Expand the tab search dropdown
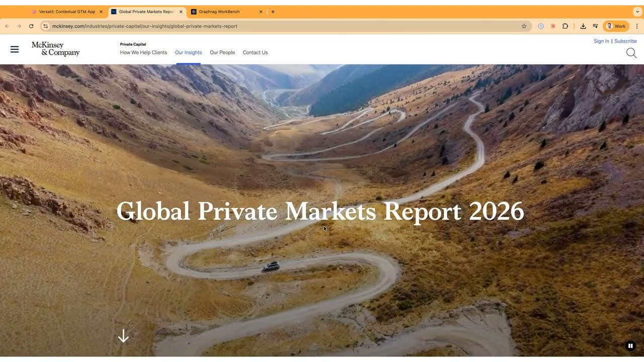The image size is (644, 362). 637,12
